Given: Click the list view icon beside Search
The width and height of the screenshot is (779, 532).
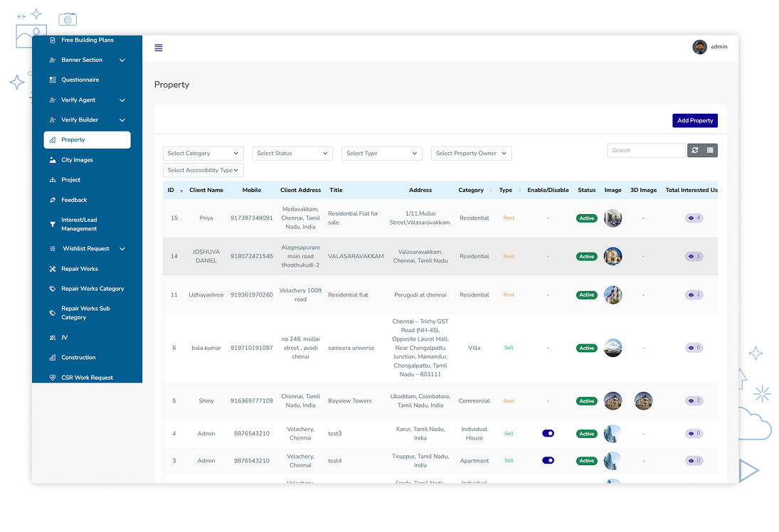Looking at the screenshot, I should pos(710,150).
